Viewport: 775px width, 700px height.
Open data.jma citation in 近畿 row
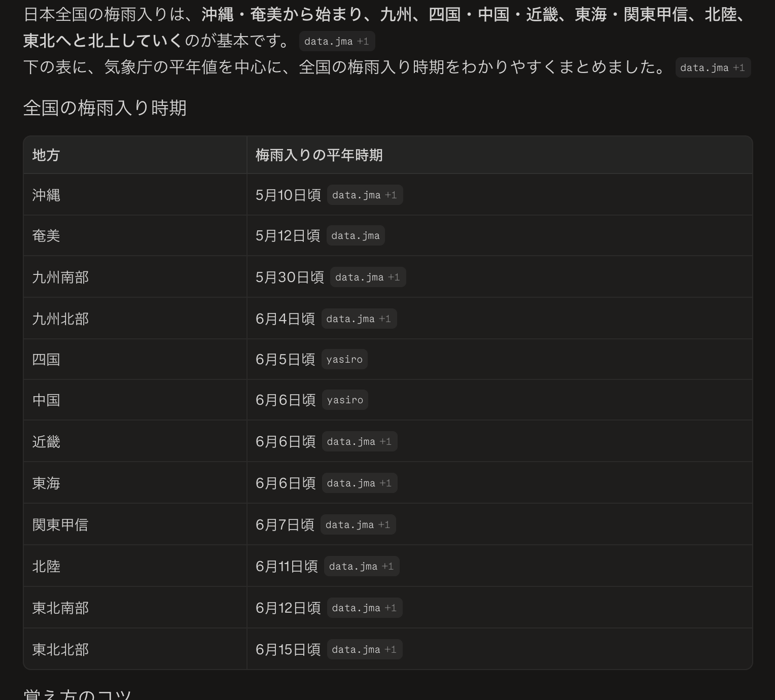pyautogui.click(x=360, y=441)
